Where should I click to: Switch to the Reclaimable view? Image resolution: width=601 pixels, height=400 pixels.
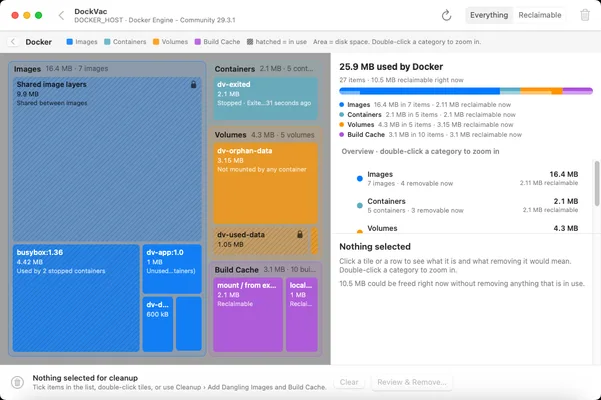click(x=540, y=15)
